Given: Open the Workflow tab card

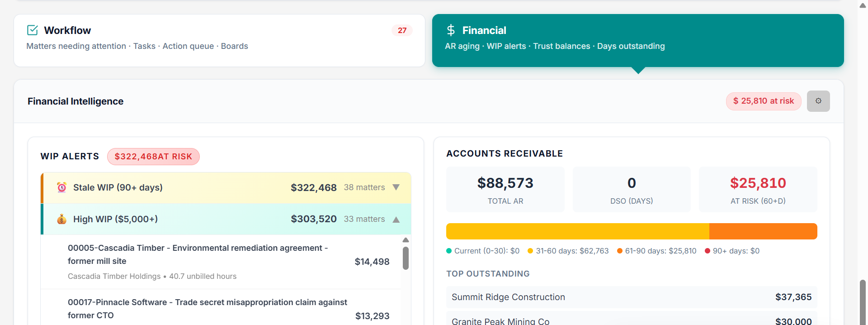Looking at the screenshot, I should coord(219,40).
